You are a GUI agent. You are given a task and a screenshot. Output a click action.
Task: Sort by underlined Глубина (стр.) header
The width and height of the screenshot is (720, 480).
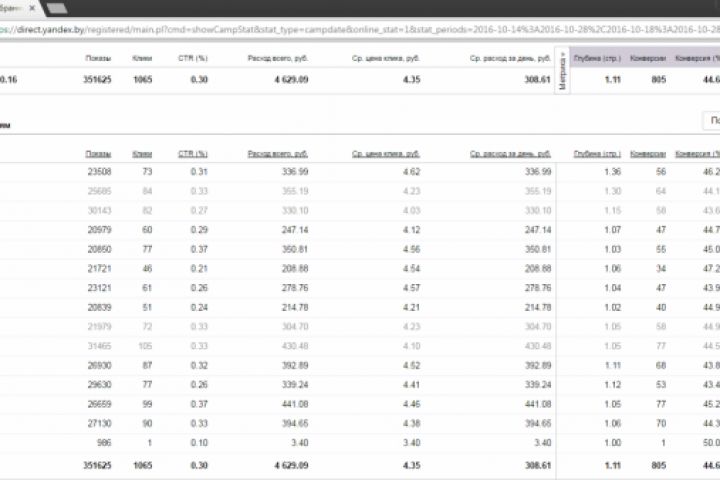597,154
